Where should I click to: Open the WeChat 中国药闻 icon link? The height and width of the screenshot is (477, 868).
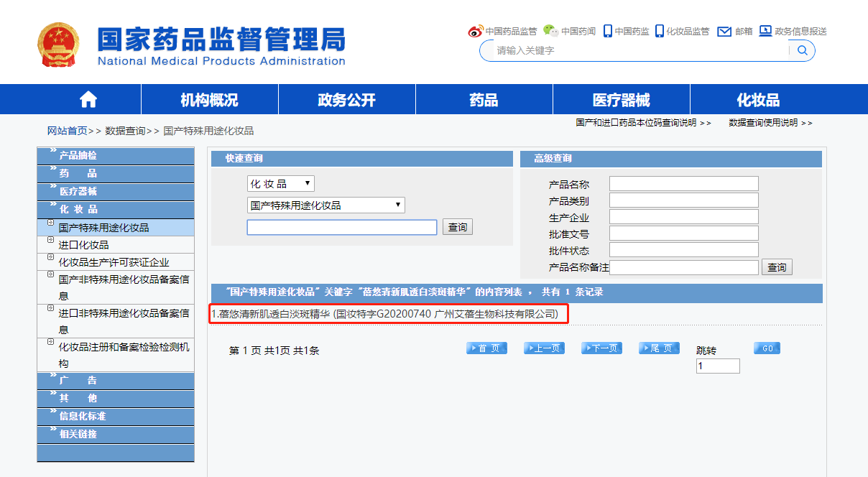tap(550, 30)
